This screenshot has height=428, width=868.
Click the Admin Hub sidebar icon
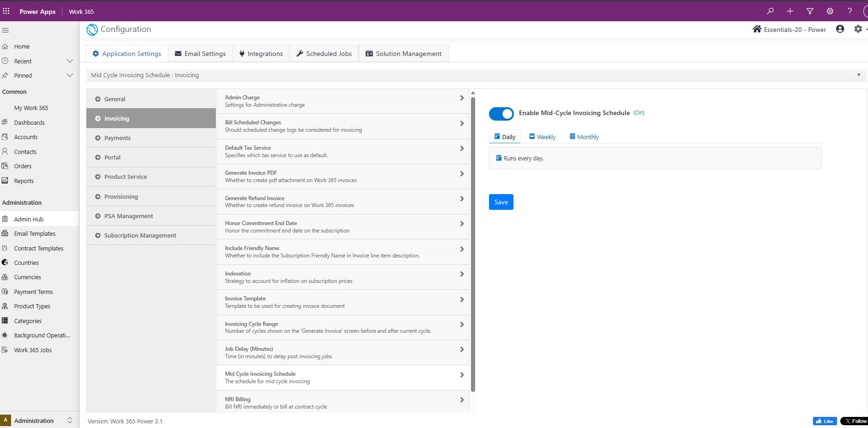[5, 219]
